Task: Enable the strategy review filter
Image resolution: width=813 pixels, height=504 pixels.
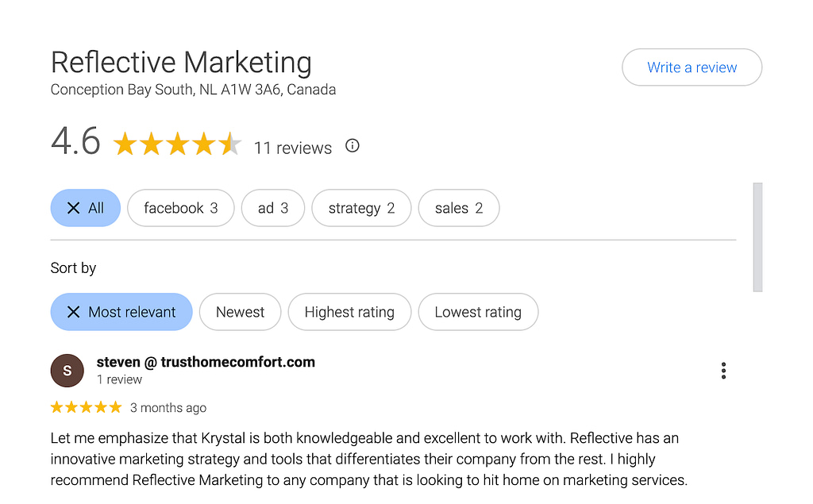Action: click(361, 207)
